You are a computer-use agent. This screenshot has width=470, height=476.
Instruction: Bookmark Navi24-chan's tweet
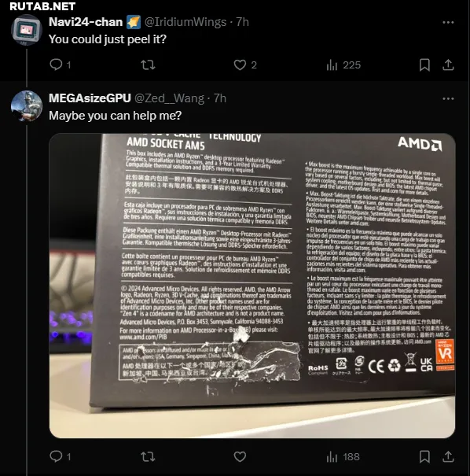[x=424, y=65]
